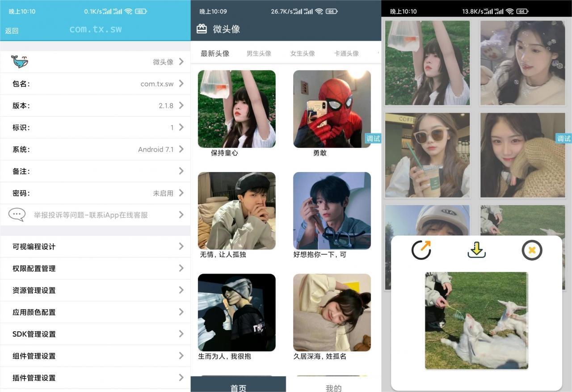Tap the goat preview image in popup
This screenshot has width=572, height=392.
coord(476,320)
